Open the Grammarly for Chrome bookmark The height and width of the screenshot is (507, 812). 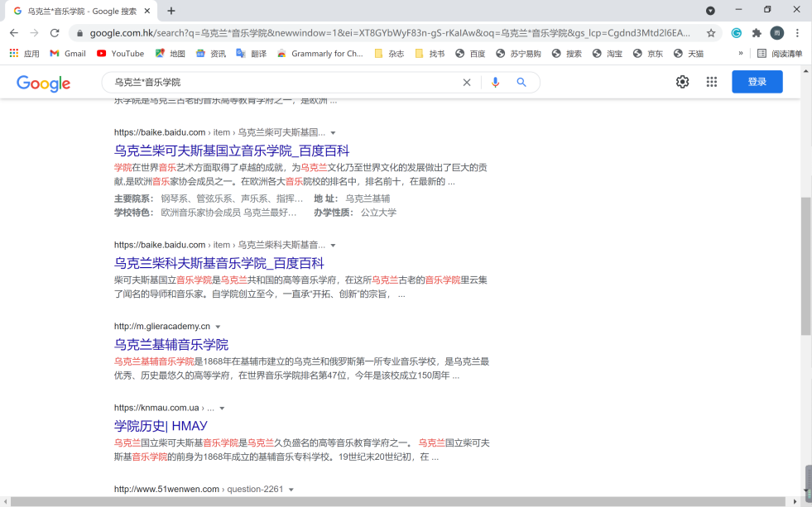[320, 53]
